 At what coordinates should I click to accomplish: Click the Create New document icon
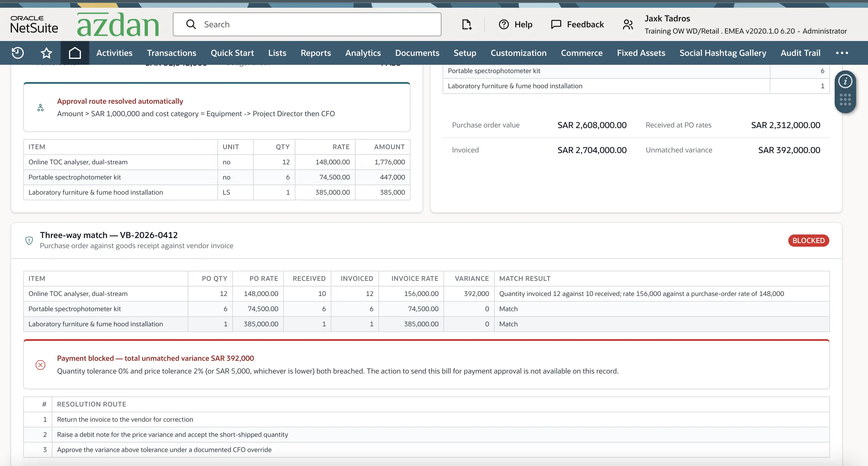pyautogui.click(x=467, y=24)
